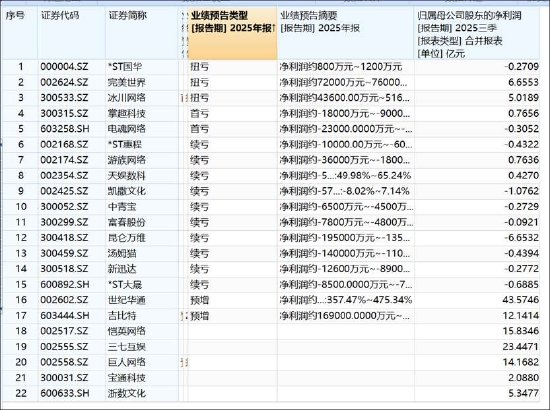Viewport: 550px width, 410px height.
Task: Select stock name 三七互娱
Action: tap(127, 347)
